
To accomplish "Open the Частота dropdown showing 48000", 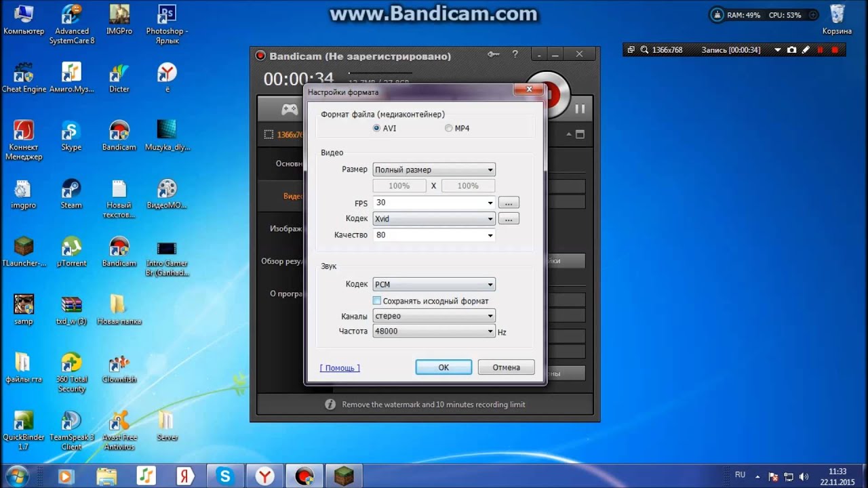I will click(434, 331).
